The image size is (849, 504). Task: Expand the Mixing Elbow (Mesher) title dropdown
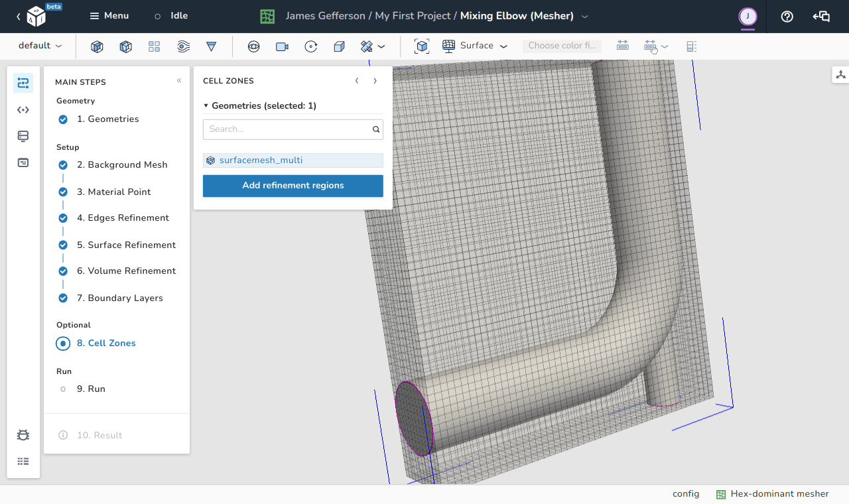(584, 16)
